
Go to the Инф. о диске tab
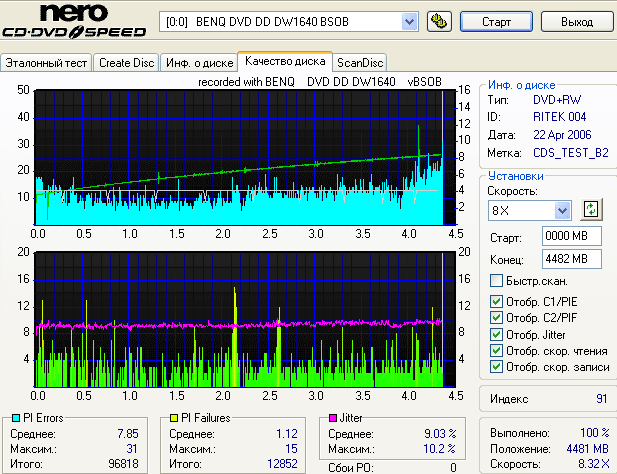[x=200, y=63]
